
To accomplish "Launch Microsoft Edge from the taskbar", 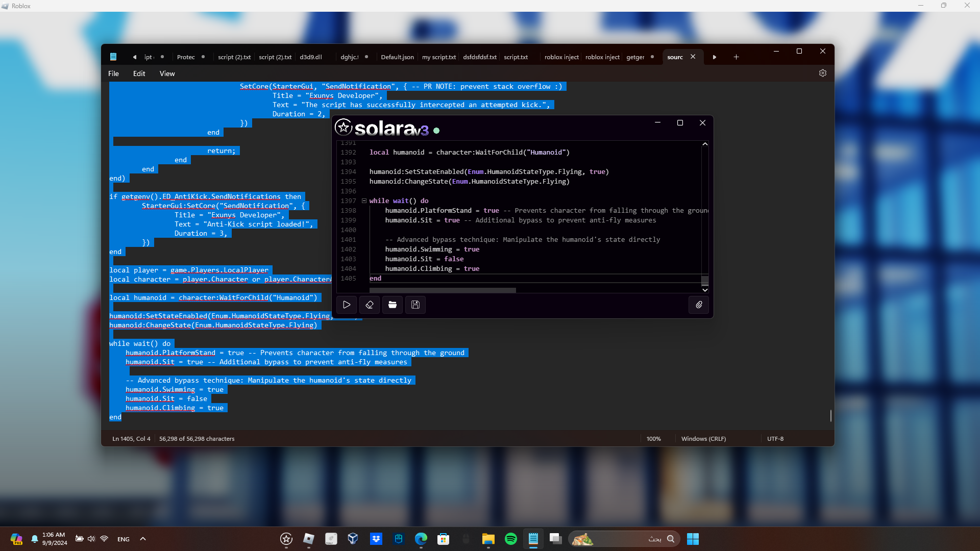I will click(x=421, y=539).
